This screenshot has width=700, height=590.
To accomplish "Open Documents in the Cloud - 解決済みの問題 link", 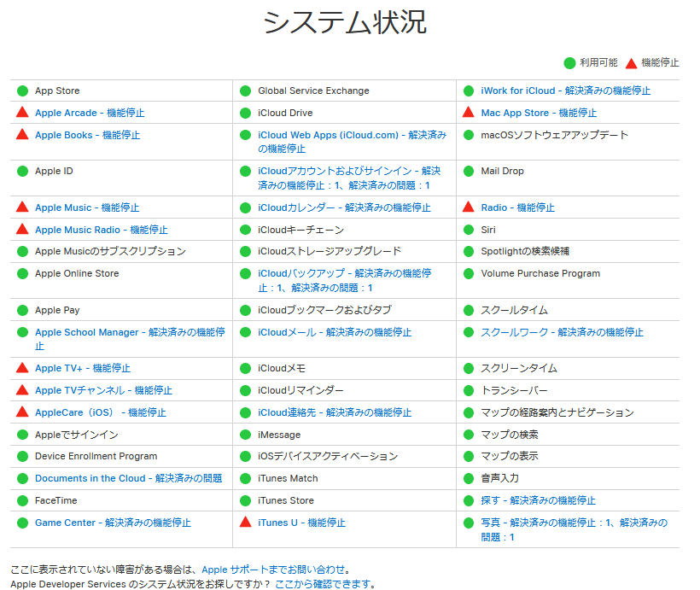I will tap(129, 478).
